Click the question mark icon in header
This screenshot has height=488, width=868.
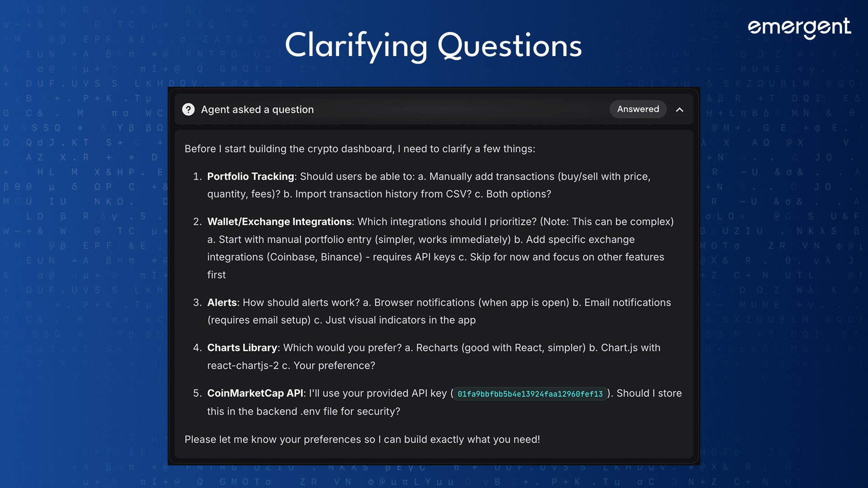188,109
